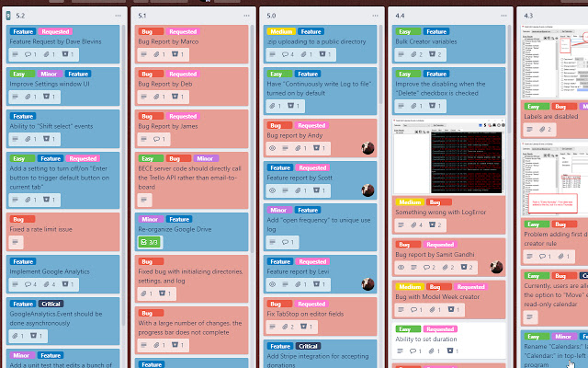Click the 5.1 list title
This screenshot has height=368, width=588.
pyautogui.click(x=142, y=16)
